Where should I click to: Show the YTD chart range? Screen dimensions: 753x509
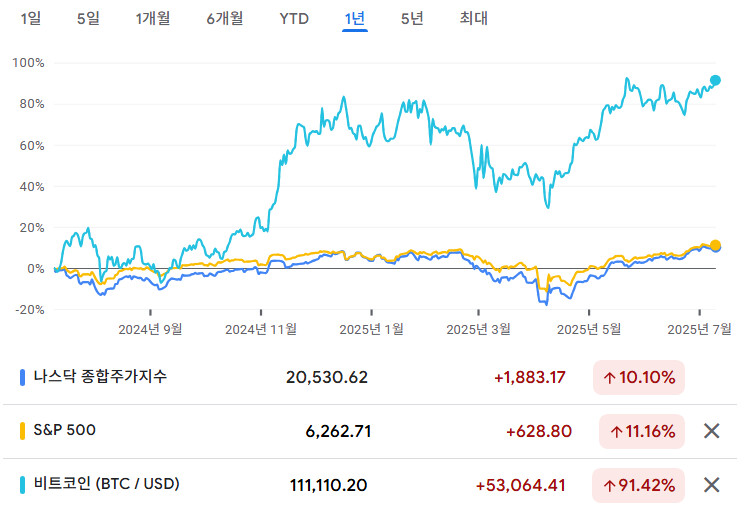[x=294, y=19]
